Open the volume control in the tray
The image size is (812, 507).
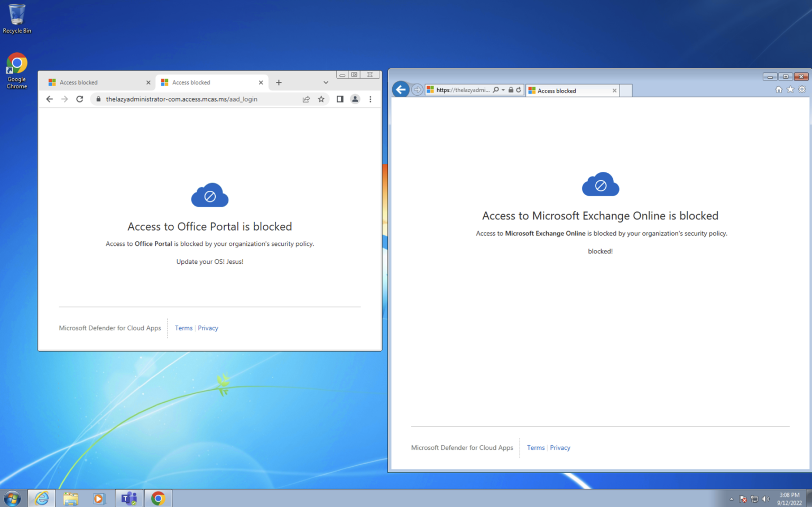[x=765, y=499]
